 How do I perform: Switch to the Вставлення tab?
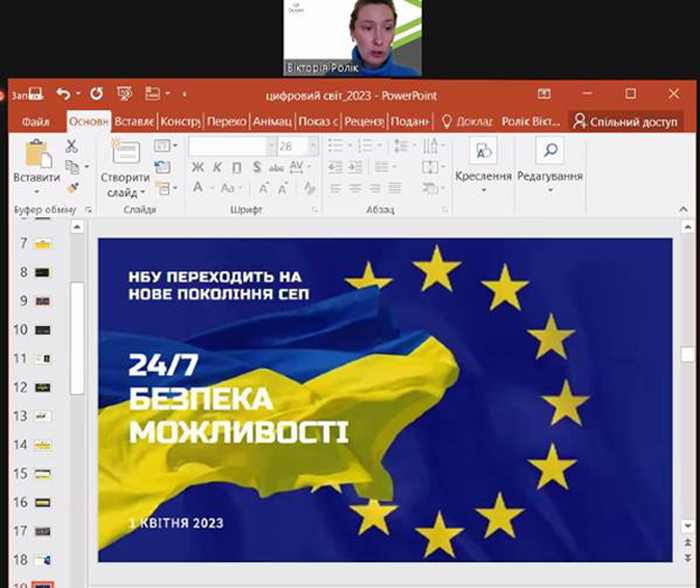[134, 122]
